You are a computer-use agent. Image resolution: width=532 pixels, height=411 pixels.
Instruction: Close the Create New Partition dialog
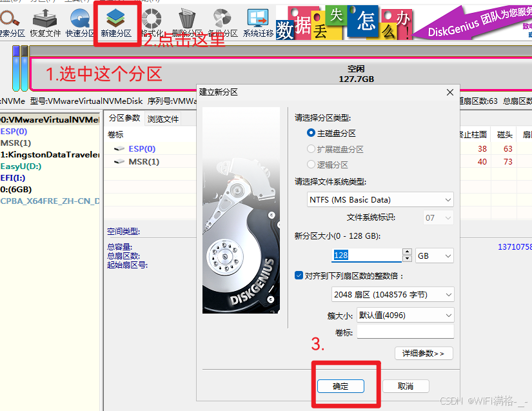[450, 92]
